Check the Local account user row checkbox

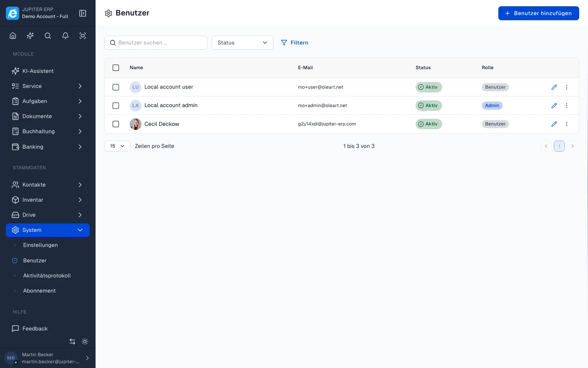(x=116, y=87)
